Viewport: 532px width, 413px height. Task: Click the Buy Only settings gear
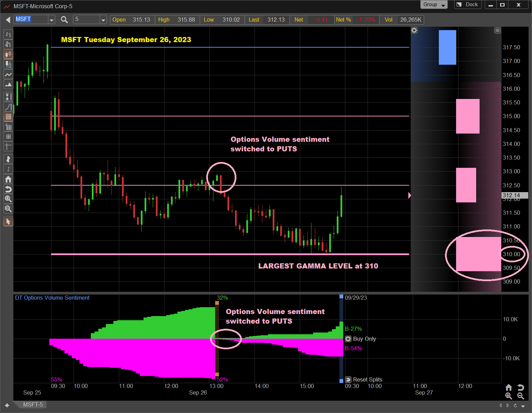pos(348,339)
